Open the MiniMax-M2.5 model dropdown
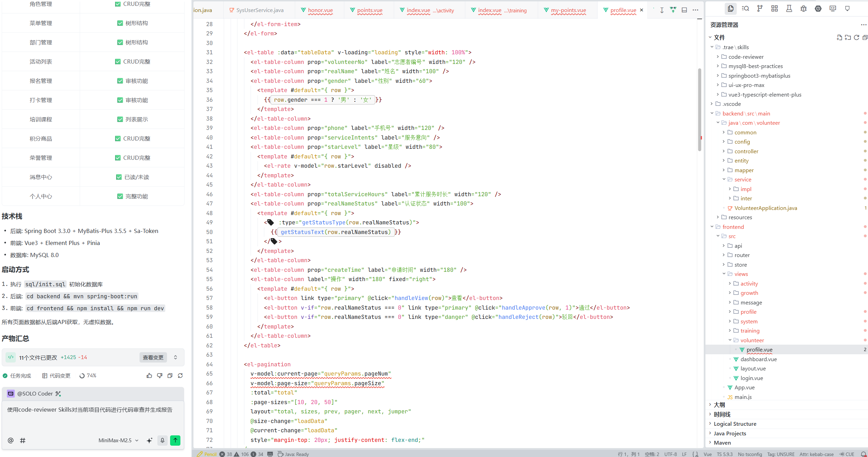 coord(118,440)
